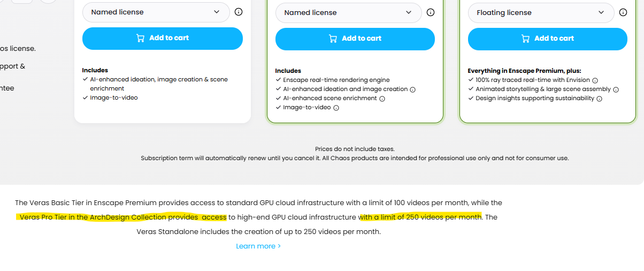Click info icon beside Floating license dropdown

click(623, 13)
